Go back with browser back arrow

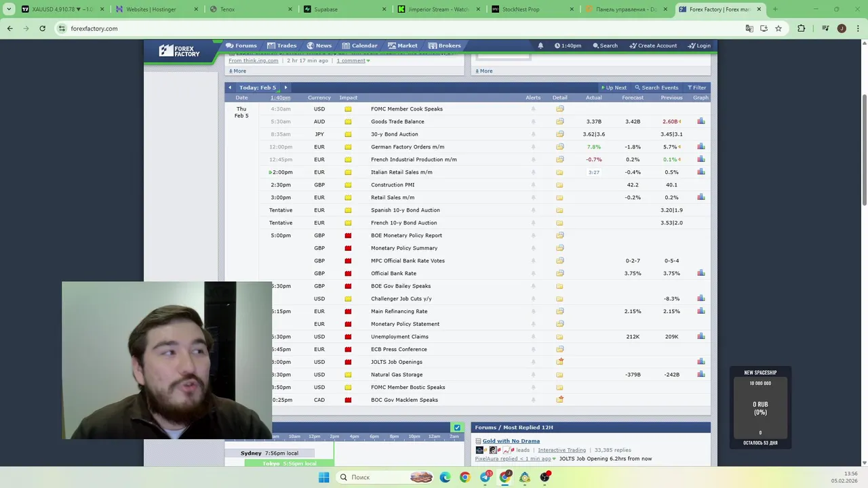pyautogui.click(x=10, y=28)
